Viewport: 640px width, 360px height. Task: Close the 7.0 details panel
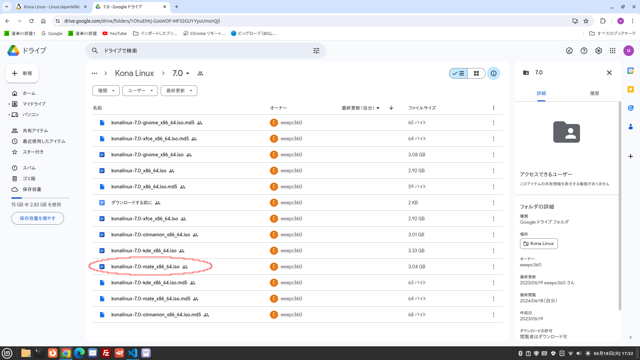click(609, 73)
